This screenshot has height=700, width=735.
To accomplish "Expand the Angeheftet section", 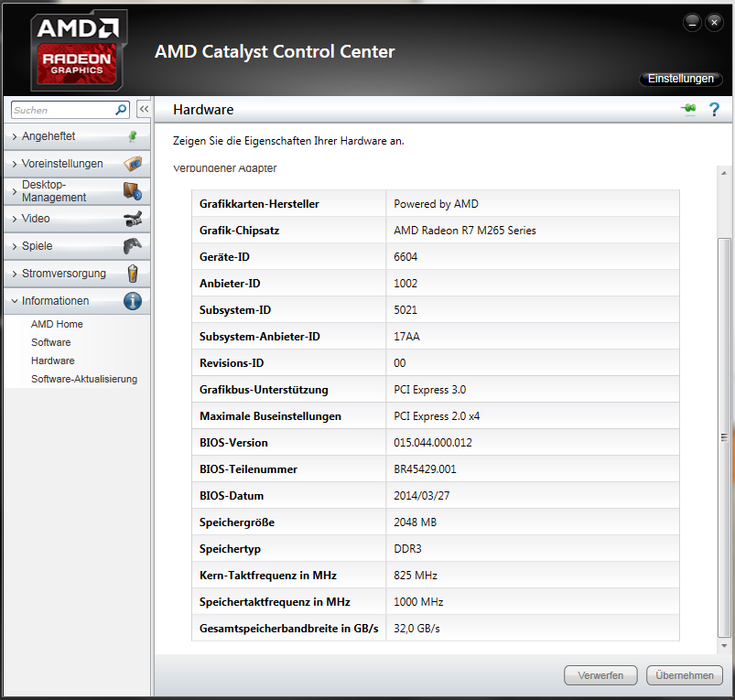I will 77,136.
